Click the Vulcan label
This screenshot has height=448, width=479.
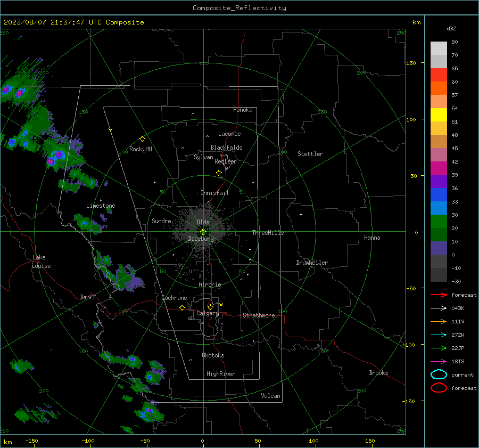coord(270,396)
